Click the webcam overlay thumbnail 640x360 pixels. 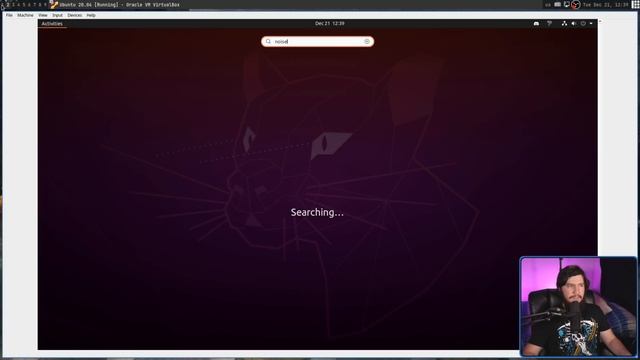tap(578, 307)
